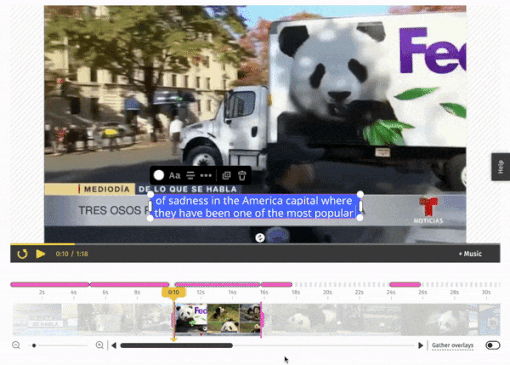
Task: Select the pink caption segment near 6s
Action: point(129,284)
